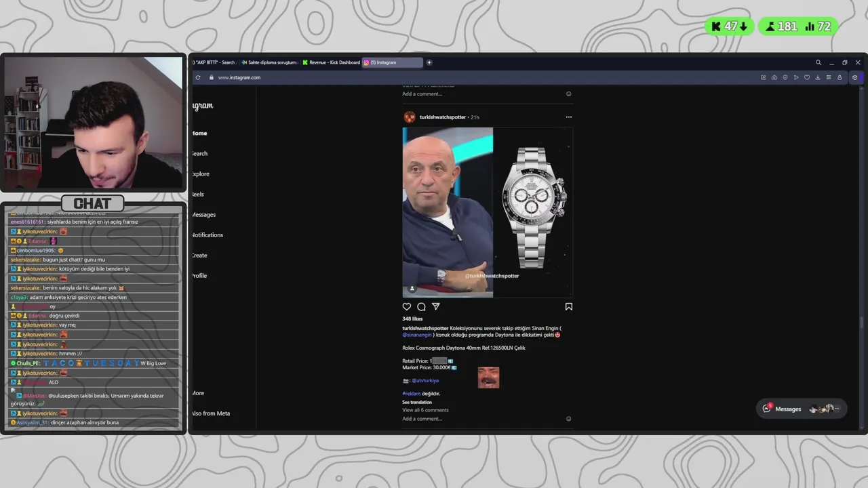This screenshot has width=868, height=488.
Task: Click See translation under the caption
Action: (417, 403)
